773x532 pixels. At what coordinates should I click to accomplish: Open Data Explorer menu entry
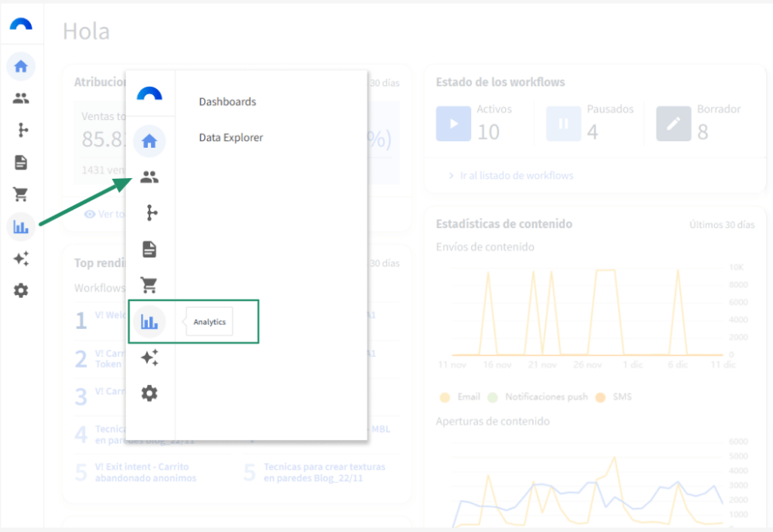(x=231, y=137)
